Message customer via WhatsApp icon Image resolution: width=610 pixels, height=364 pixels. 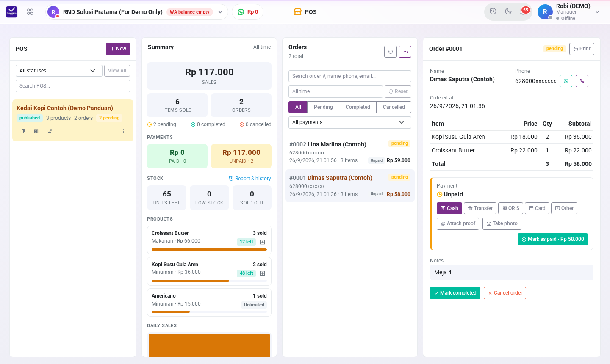pyautogui.click(x=566, y=81)
